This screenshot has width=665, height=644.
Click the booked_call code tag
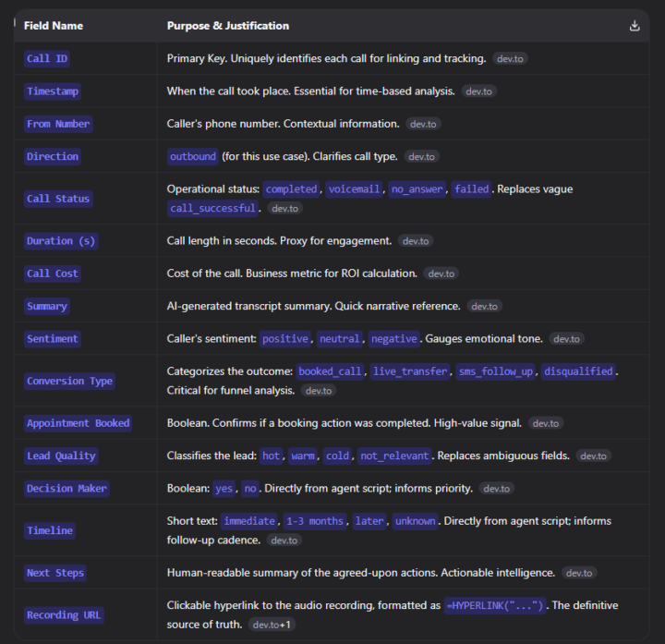coord(330,371)
